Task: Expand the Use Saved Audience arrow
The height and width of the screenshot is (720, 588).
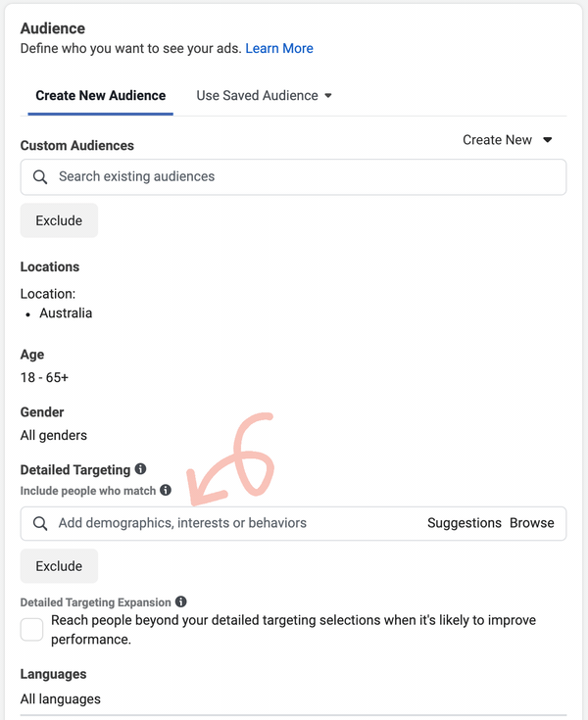Action: (328, 96)
